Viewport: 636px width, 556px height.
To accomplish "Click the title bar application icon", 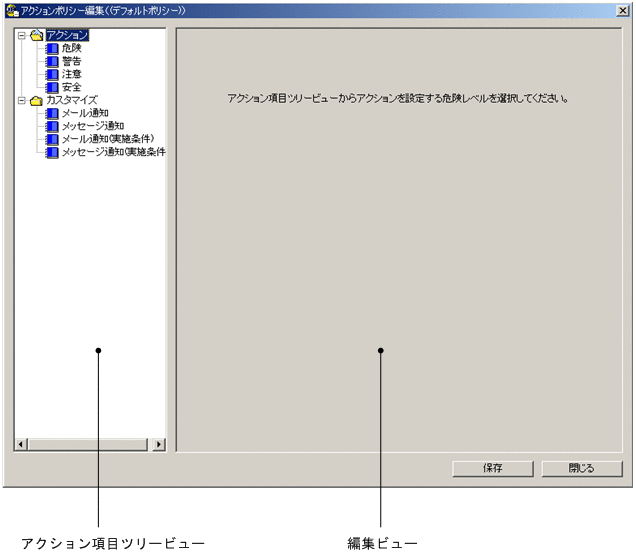I will point(12,11).
